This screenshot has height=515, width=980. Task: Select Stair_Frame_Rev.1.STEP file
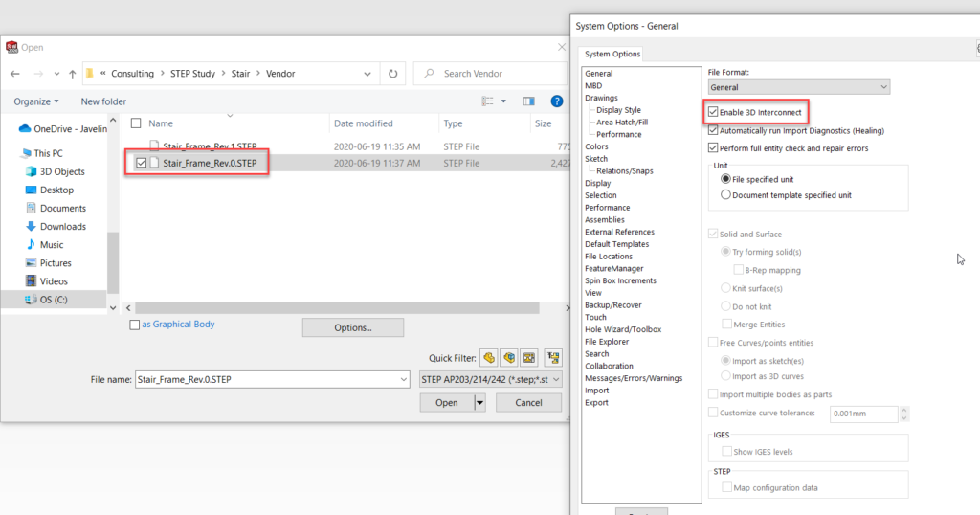click(210, 146)
